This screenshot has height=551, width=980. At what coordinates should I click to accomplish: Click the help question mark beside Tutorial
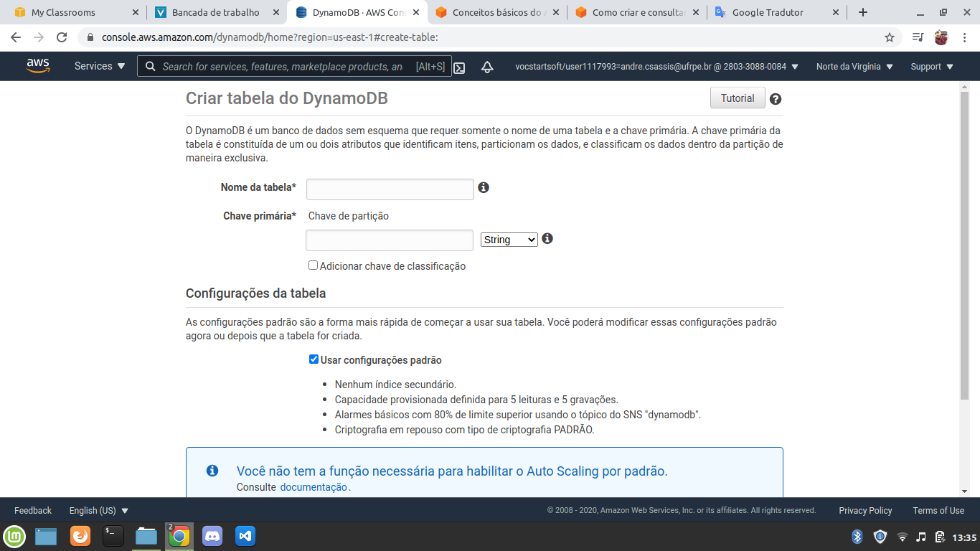(775, 99)
